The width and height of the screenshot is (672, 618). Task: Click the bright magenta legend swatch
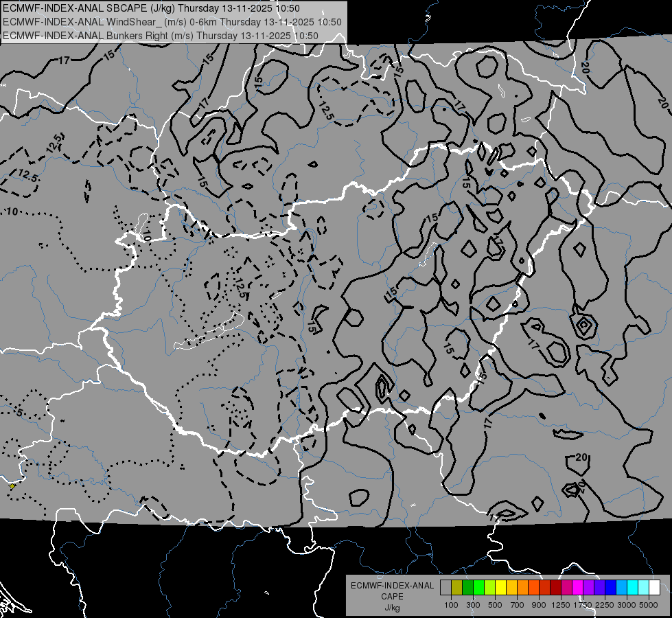click(578, 588)
